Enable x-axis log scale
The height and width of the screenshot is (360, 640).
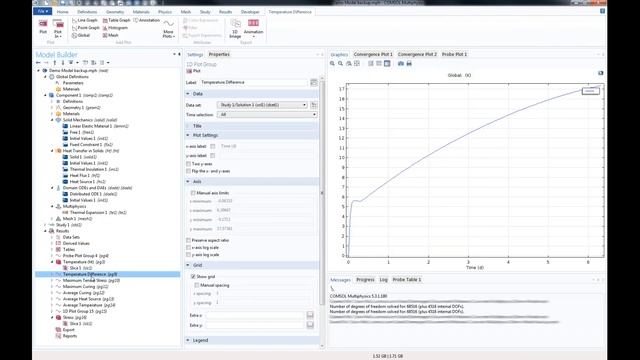pos(188,248)
